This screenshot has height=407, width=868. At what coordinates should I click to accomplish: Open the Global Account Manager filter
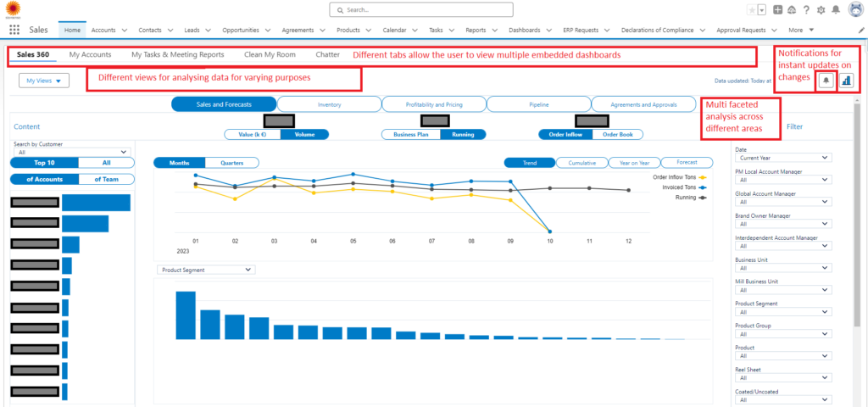783,202
